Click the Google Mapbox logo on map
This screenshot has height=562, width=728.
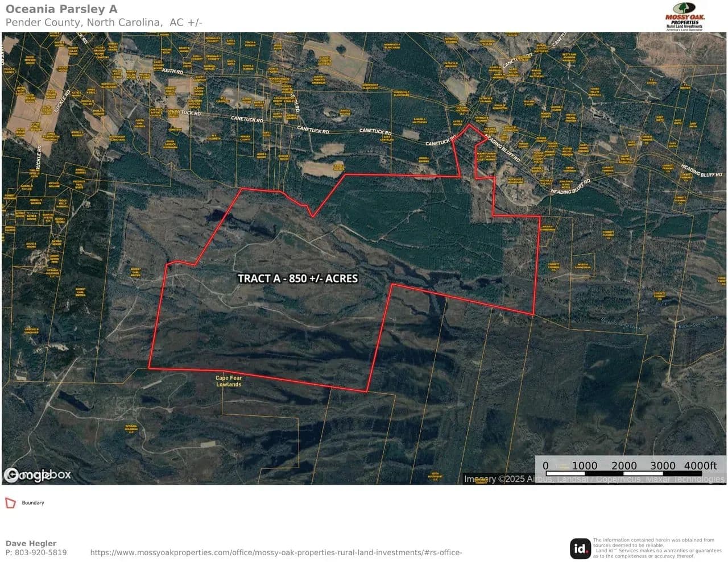(38, 475)
